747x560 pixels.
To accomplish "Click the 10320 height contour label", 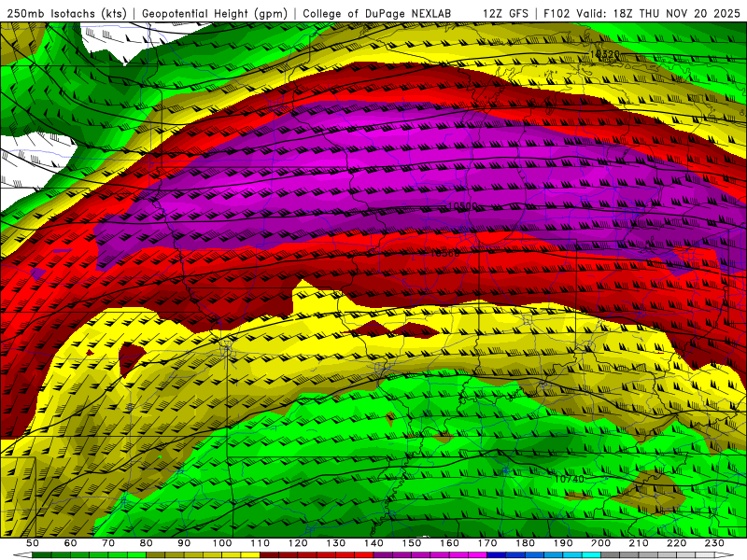I will click(604, 54).
